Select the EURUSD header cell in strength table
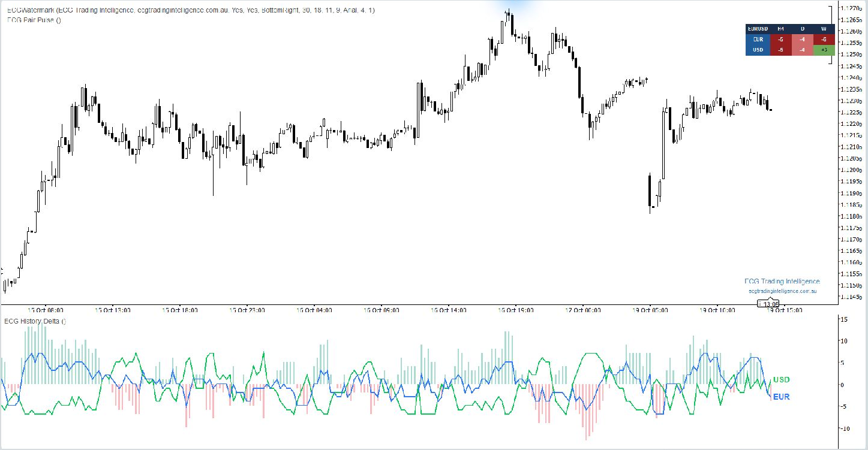This screenshot has height=450, width=868. [x=758, y=29]
